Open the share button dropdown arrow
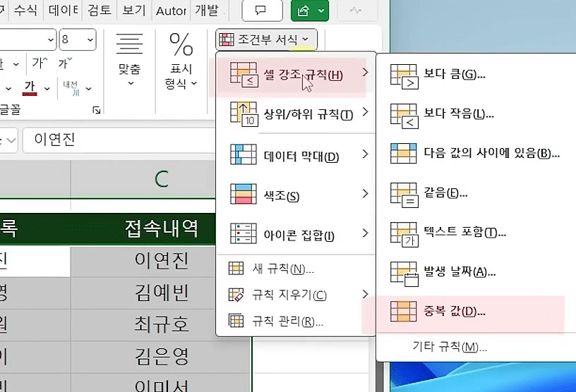Viewport: 576px width, 392px height. coord(321,11)
